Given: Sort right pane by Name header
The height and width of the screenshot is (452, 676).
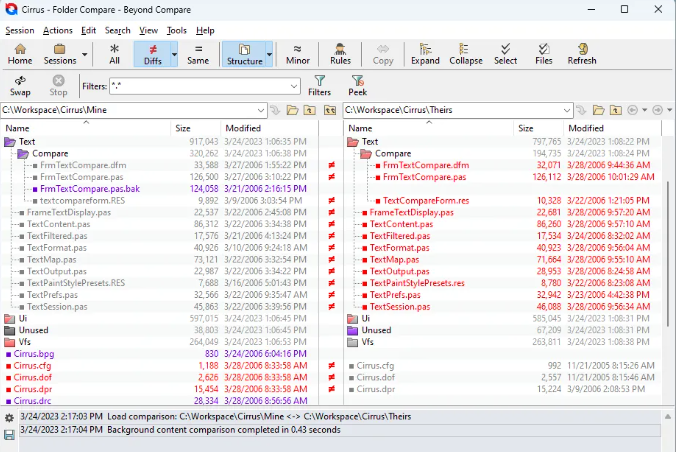Looking at the screenshot, I should tap(429, 128).
